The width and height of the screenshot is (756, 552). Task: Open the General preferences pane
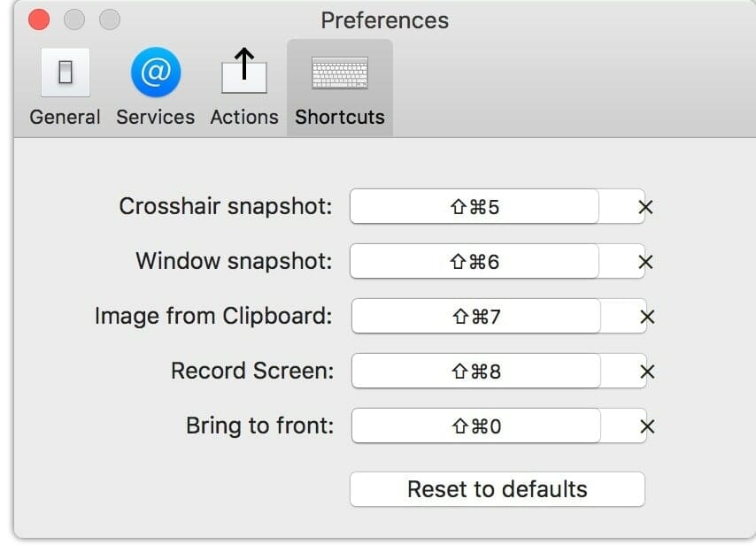pos(65,84)
